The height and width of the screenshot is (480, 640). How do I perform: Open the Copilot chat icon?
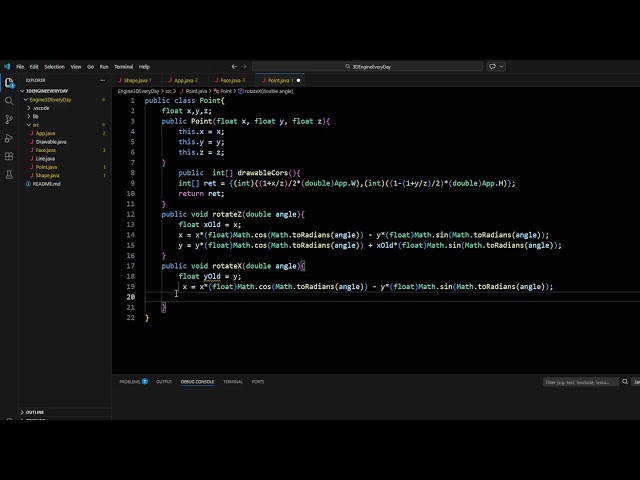pos(492,67)
